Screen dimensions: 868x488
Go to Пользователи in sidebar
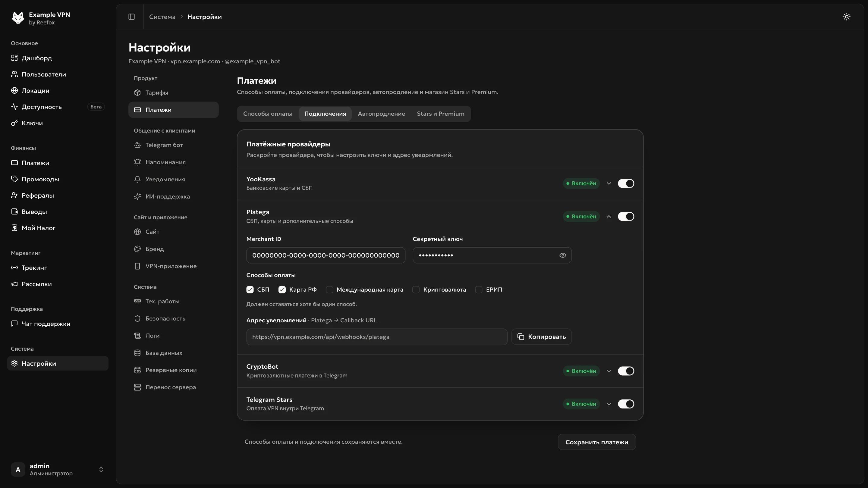click(x=58, y=74)
